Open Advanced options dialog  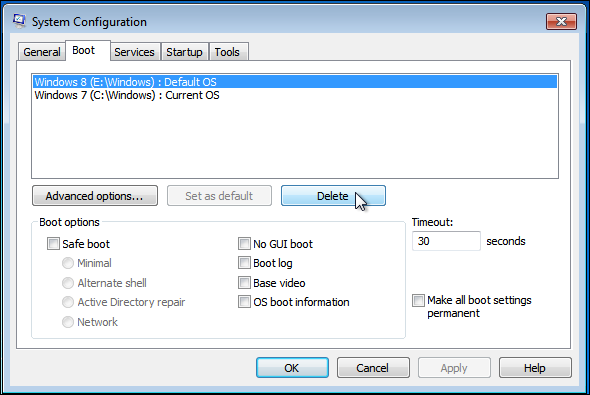tap(95, 196)
